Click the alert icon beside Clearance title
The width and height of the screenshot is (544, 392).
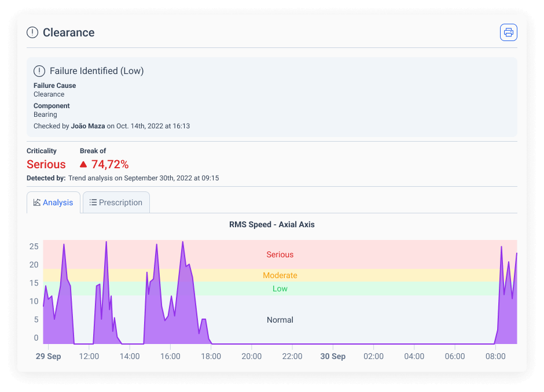(32, 32)
